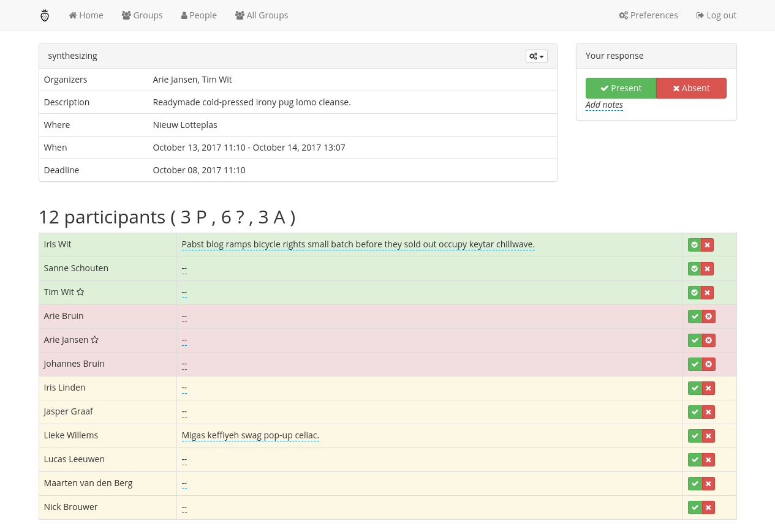Open Preferences in the top bar
775x532 pixels.
click(648, 15)
